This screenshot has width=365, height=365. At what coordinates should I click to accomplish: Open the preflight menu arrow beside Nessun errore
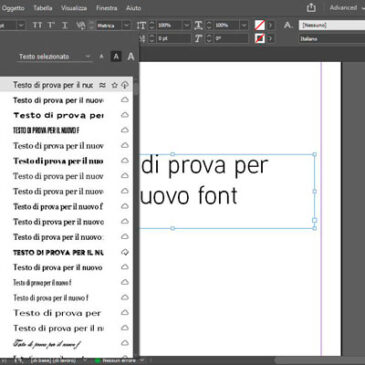click(142, 361)
